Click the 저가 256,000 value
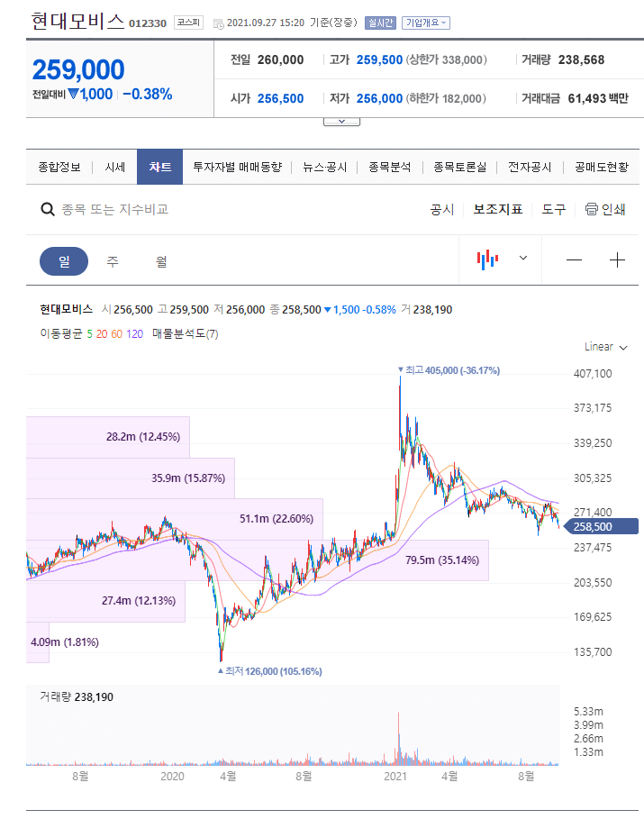Image resolution: width=644 pixels, height=819 pixels. point(379,98)
